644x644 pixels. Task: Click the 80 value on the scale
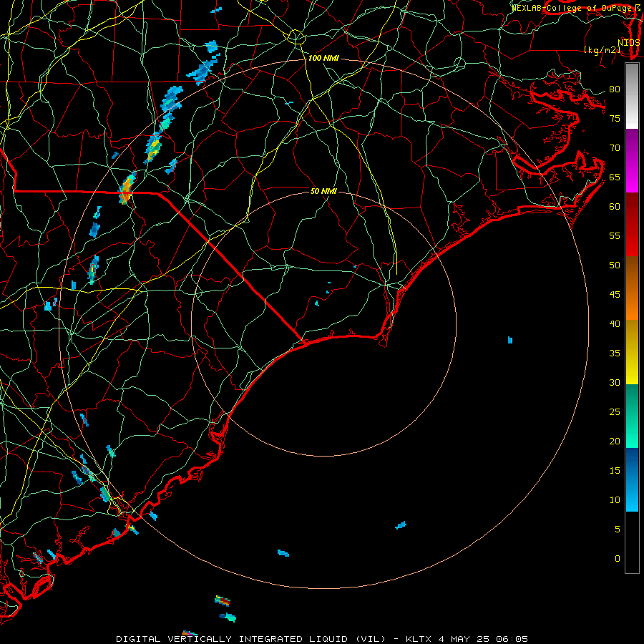(x=615, y=89)
